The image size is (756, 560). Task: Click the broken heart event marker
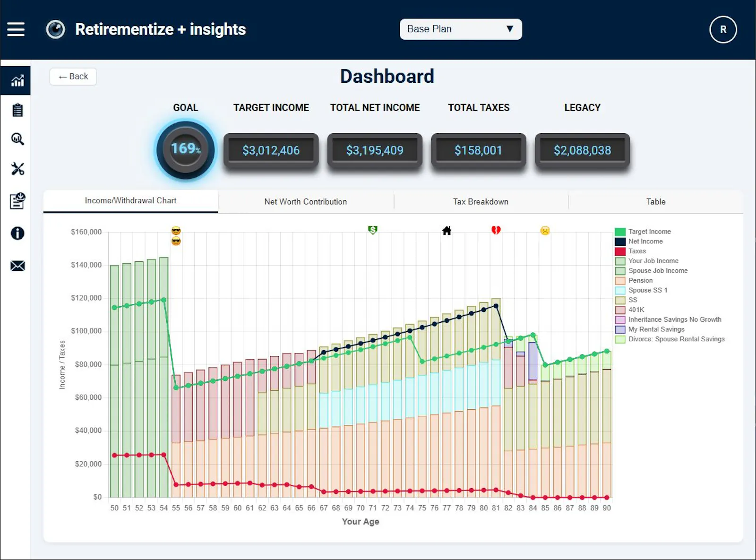pyautogui.click(x=496, y=230)
